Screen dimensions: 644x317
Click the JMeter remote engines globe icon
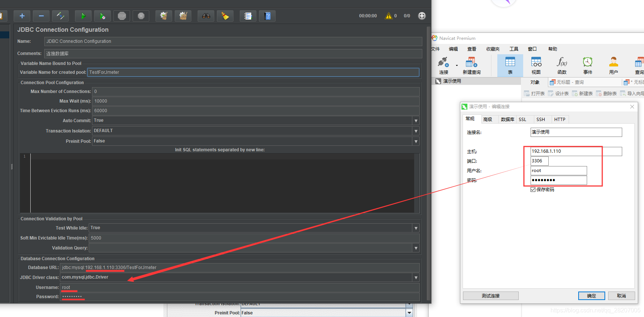422,16
